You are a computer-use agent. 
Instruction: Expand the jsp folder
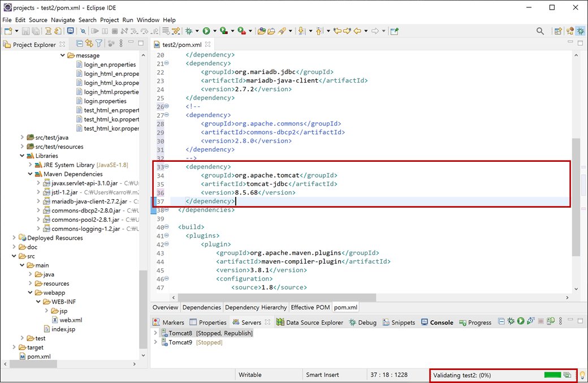46,311
